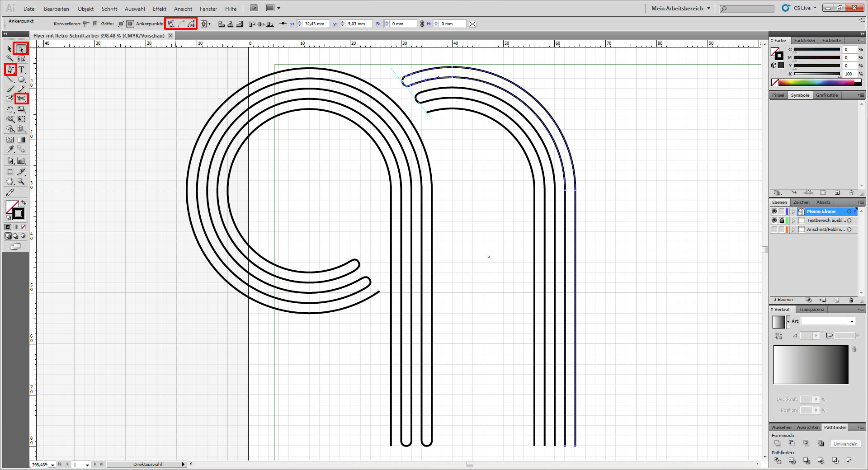Click the Umwandeln button

pyautogui.click(x=845, y=444)
